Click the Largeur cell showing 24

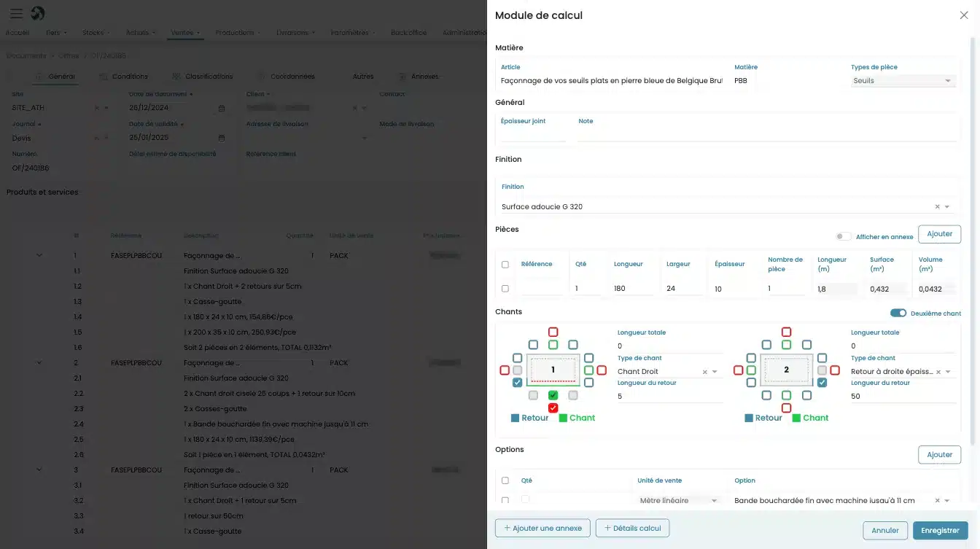(x=684, y=289)
